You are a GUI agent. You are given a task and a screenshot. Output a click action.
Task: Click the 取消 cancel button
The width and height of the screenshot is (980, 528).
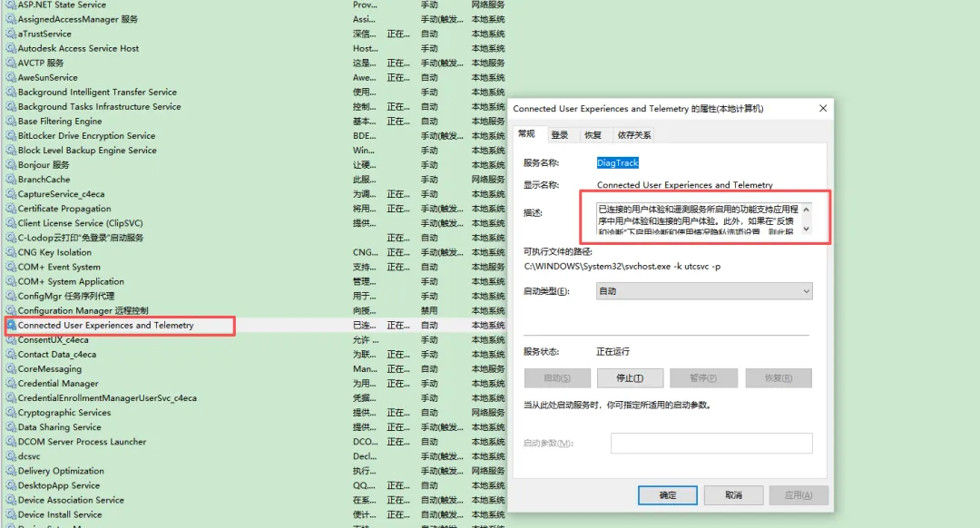coord(733,494)
